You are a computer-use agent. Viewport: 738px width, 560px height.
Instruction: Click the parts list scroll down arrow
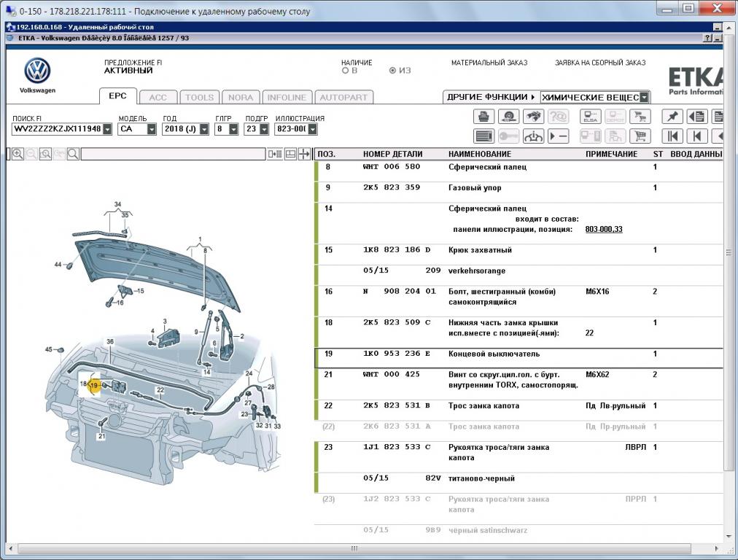pyautogui.click(x=729, y=536)
